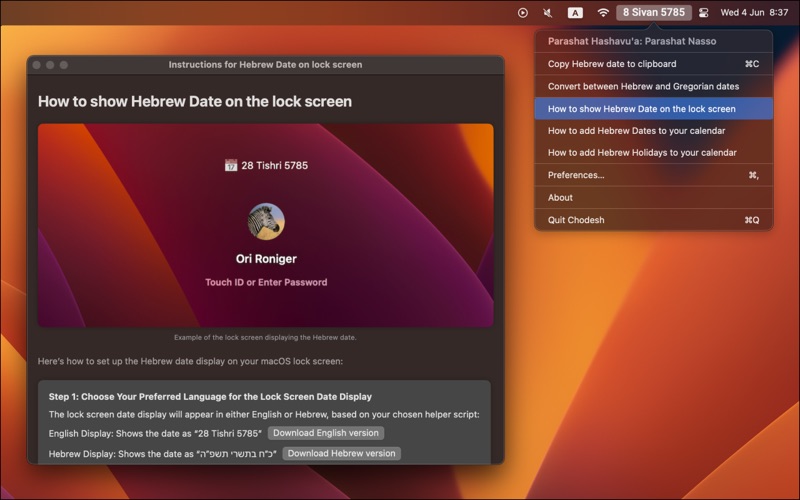Click About in the Chodesh menu

(654, 197)
